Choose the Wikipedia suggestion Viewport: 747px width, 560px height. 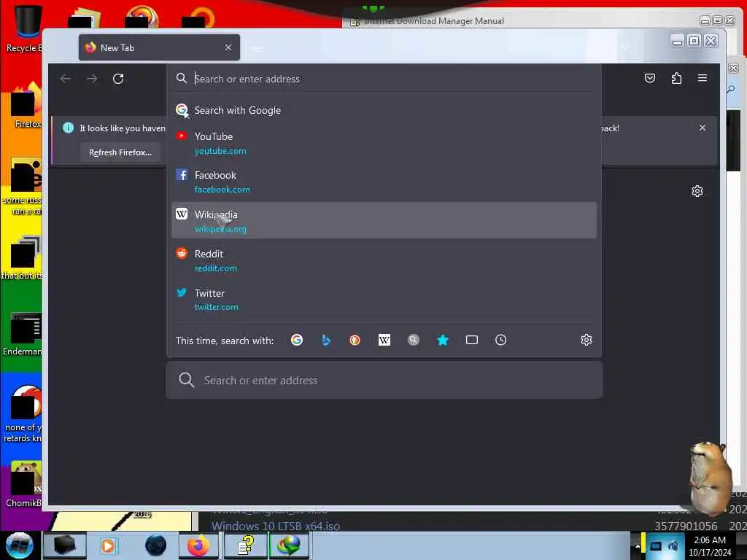384,220
